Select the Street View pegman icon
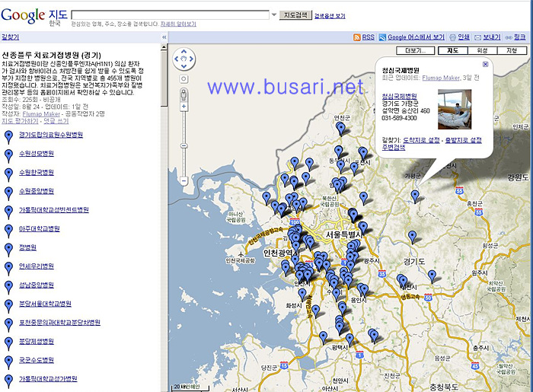This screenshot has width=533, height=392. [x=184, y=94]
